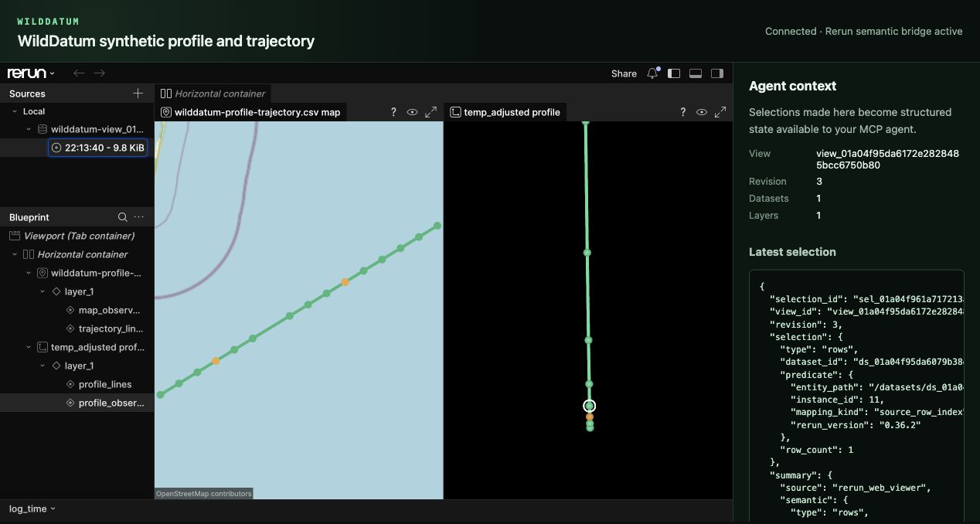This screenshot has height=524, width=980.
Task: Select the temp_adjusted profile tab
Action: tap(505, 112)
